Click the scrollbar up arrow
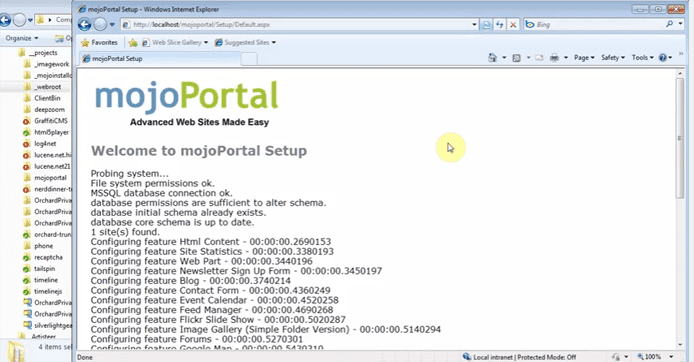This screenshot has width=694, height=362. click(x=680, y=73)
